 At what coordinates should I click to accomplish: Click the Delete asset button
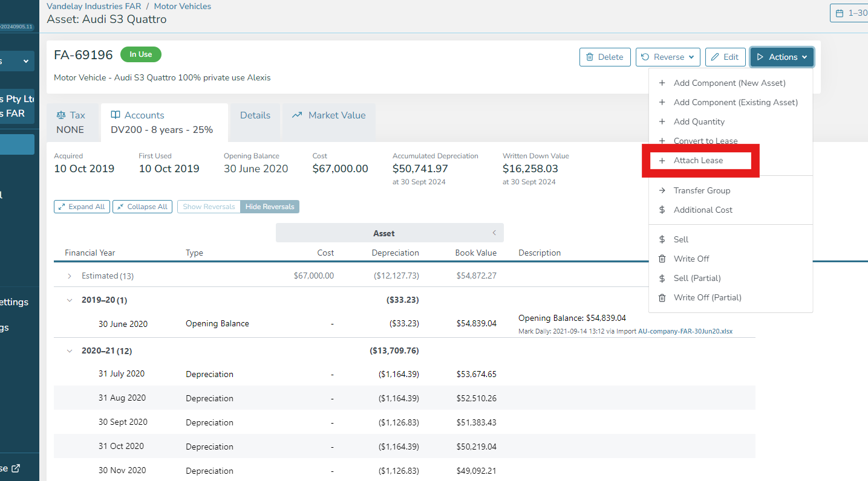click(x=605, y=57)
